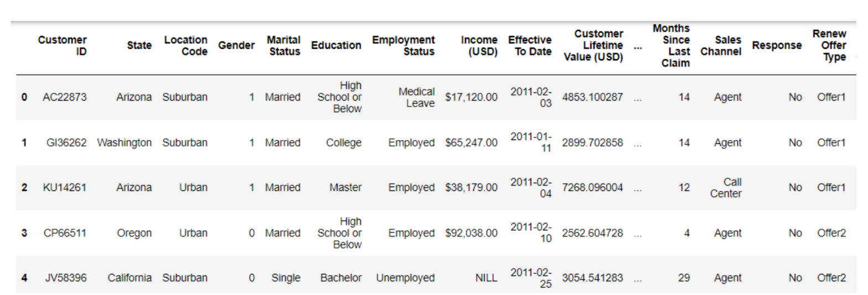Click customer ID cell AC22873

click(65, 97)
